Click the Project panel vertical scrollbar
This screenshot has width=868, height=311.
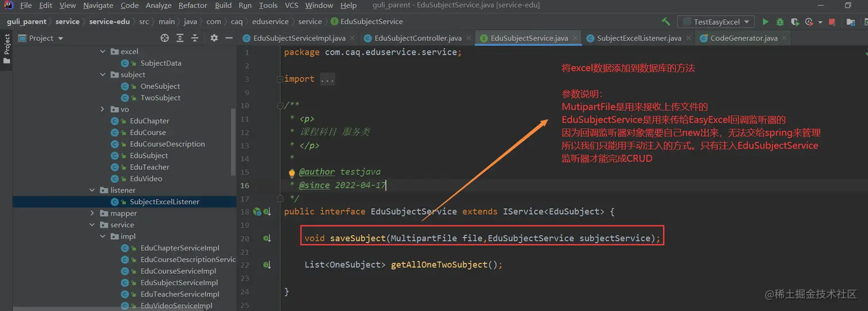233,141
